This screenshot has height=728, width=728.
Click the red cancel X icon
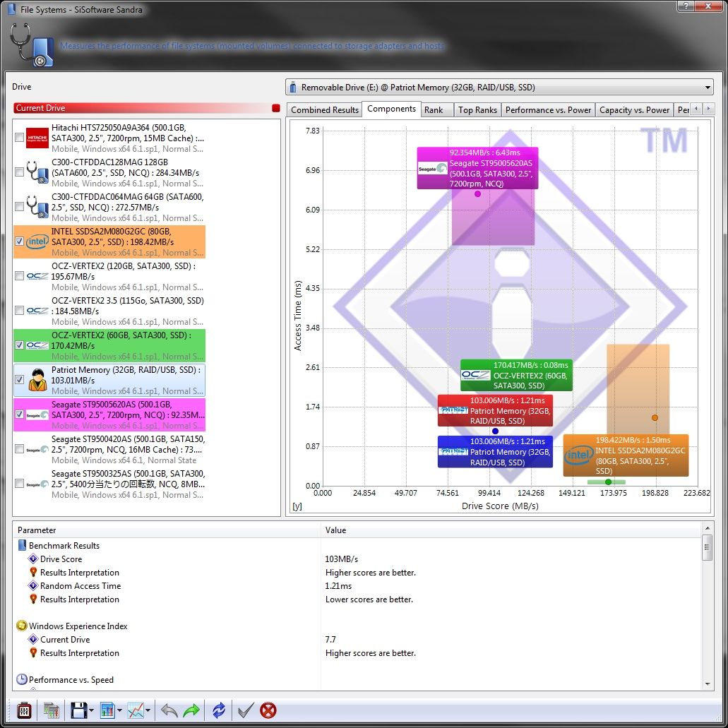[x=268, y=710]
